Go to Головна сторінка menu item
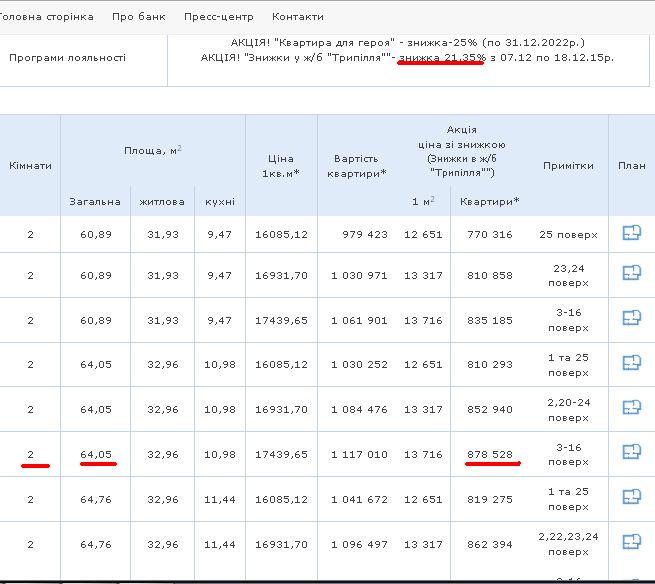The width and height of the screenshot is (655, 584). coord(46,17)
